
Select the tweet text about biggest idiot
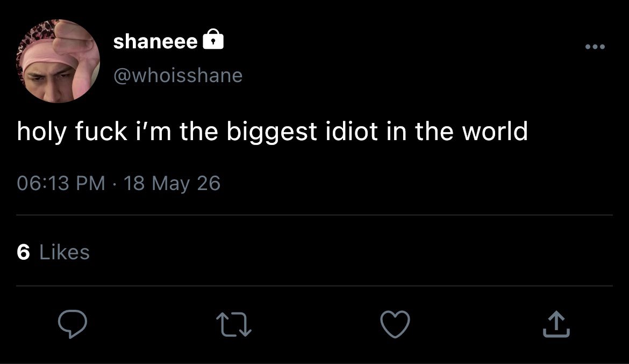[273, 132]
